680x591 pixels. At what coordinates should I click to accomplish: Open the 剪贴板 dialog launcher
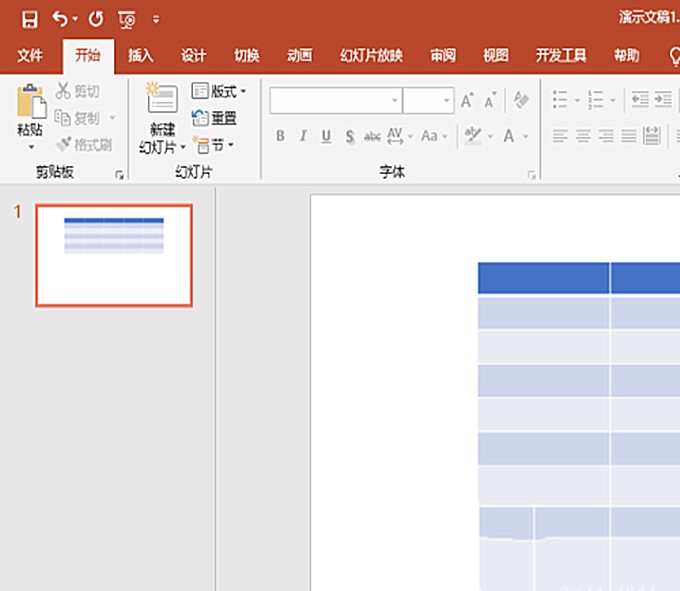point(119,175)
